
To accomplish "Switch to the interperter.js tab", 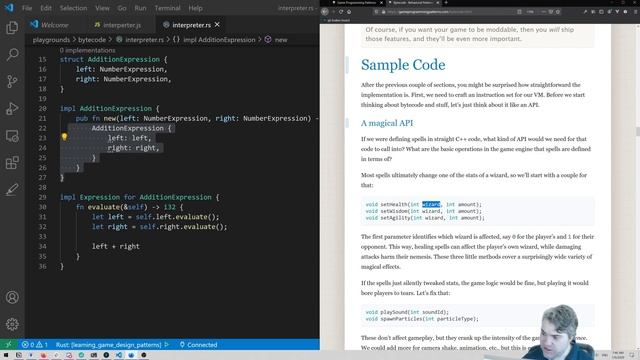I will point(118,25).
